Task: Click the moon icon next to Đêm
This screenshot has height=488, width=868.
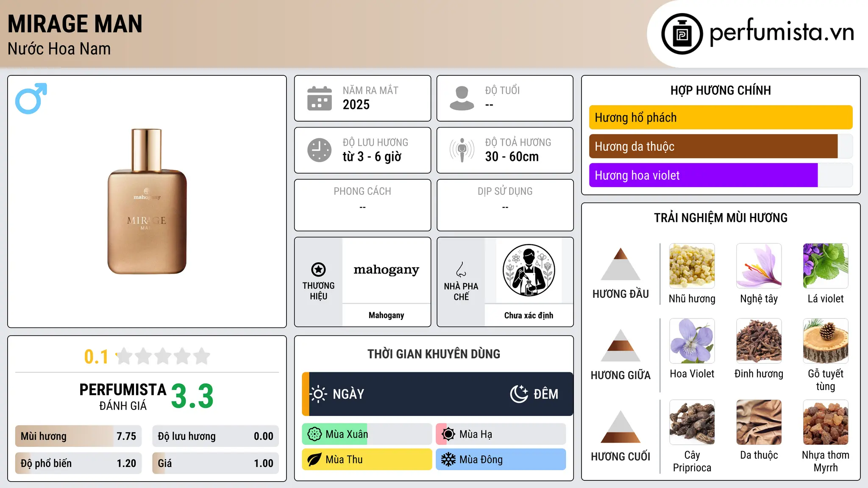Action: pyautogui.click(x=519, y=394)
